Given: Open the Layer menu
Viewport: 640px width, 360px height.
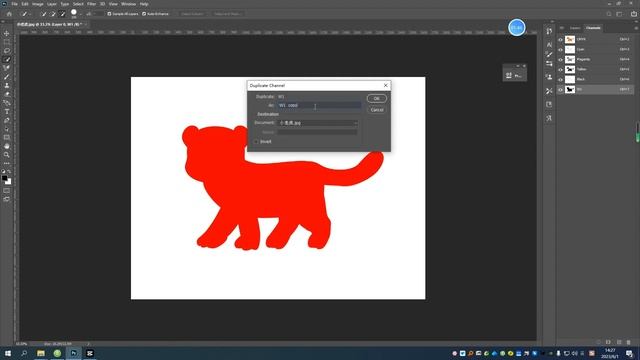Looking at the screenshot, I should 52,4.
